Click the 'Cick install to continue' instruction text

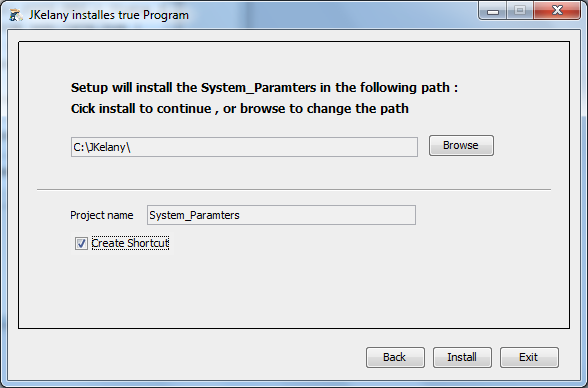[x=240, y=109]
